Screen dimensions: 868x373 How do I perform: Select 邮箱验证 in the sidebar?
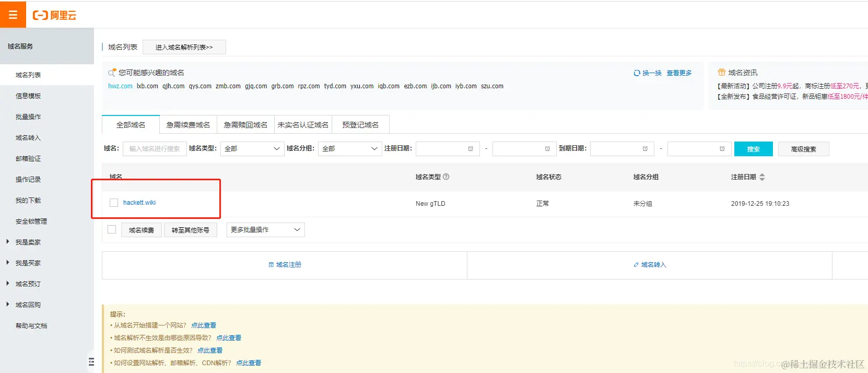(47, 159)
